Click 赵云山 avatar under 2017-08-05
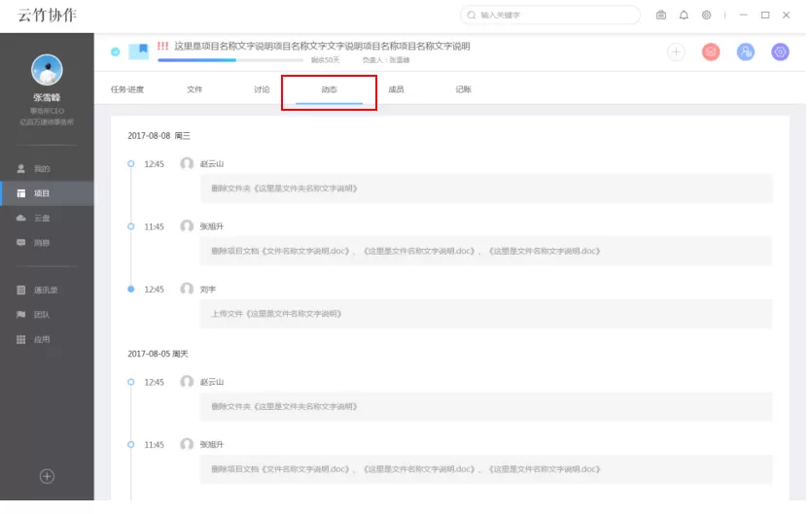Image resolution: width=812 pixels, height=514 pixels. click(187, 382)
